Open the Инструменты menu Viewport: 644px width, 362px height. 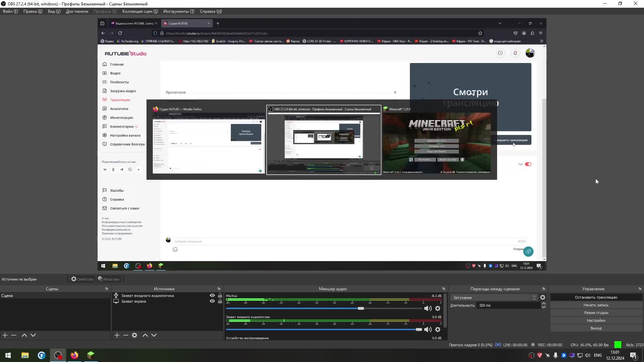pyautogui.click(x=178, y=11)
